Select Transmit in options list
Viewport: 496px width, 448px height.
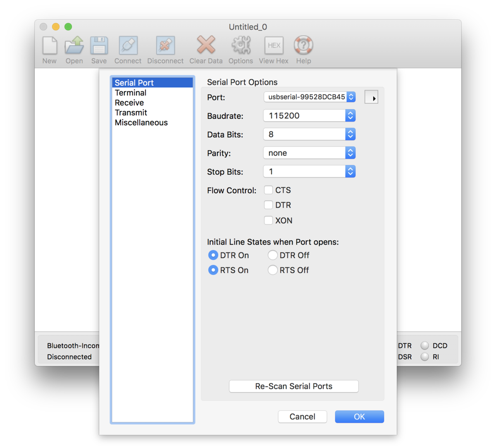[x=153, y=113]
